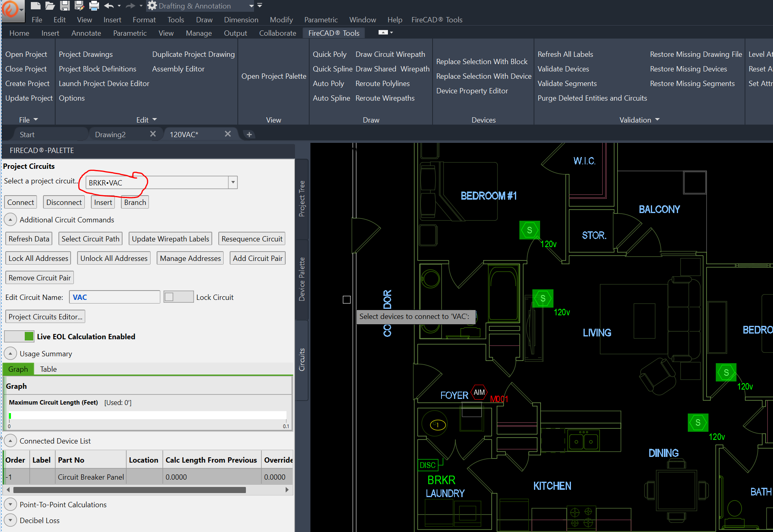Select the S device near Living room right
773x532 pixels.
[x=726, y=373]
